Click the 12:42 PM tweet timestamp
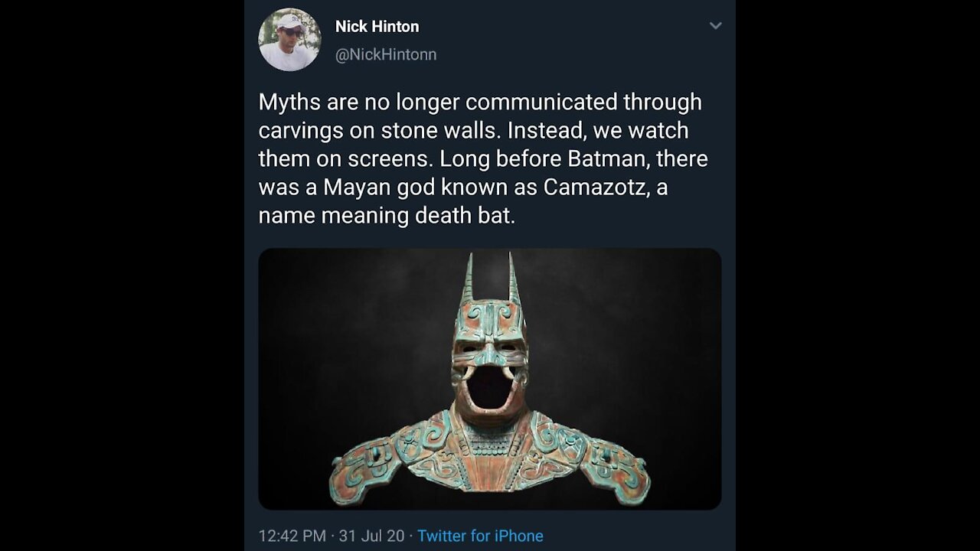 (x=292, y=536)
